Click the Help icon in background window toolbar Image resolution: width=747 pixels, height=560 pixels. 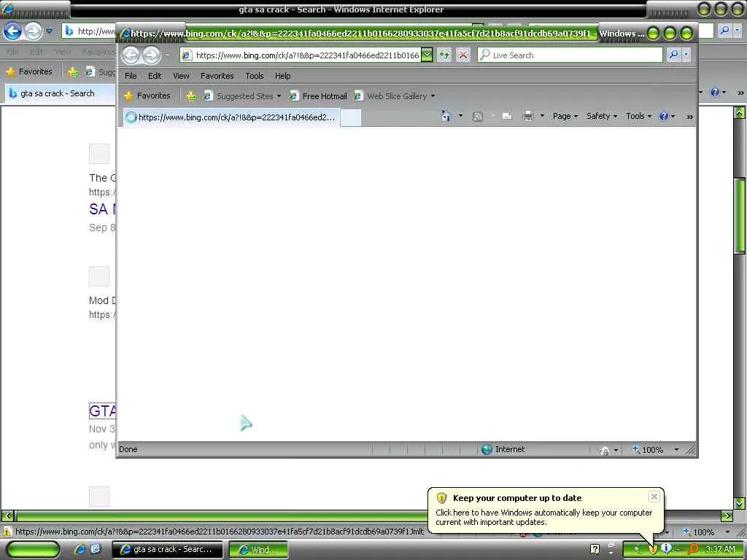click(715, 92)
